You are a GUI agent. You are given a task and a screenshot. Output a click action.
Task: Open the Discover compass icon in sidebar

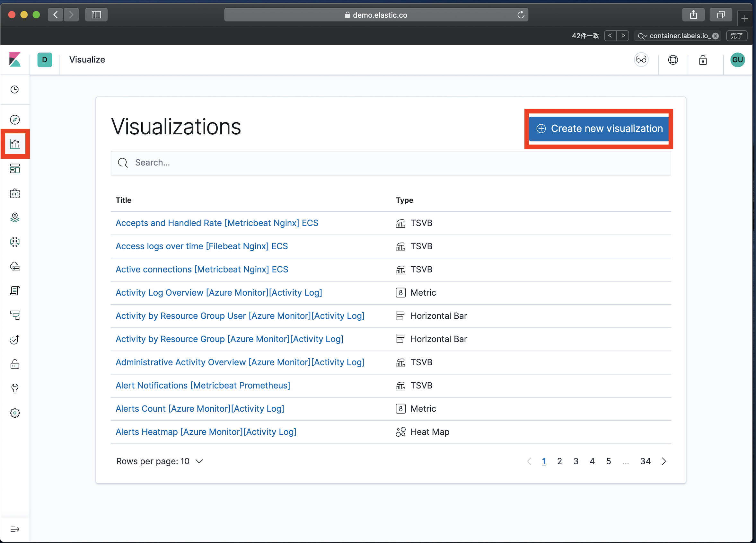(15, 120)
